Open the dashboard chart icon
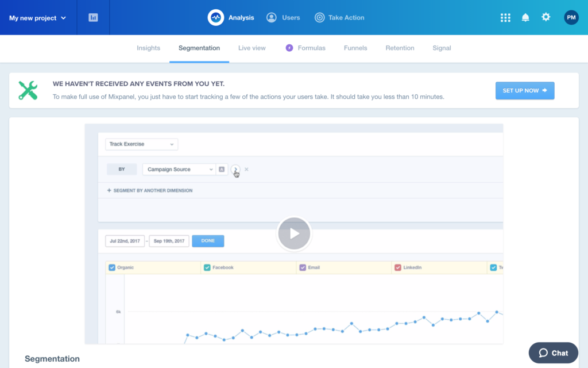588x368 pixels. tap(93, 18)
